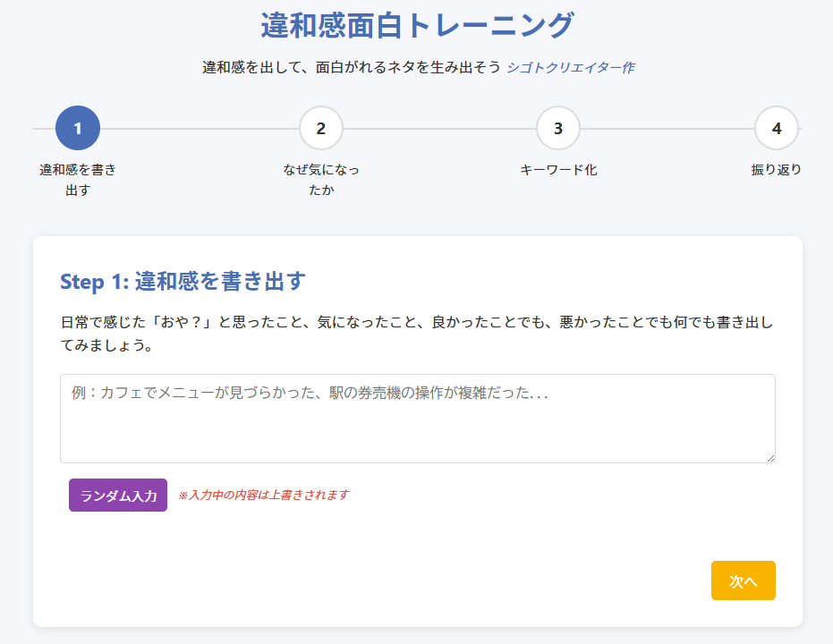Click the subtitle text 違和感を出して
Image resolution: width=833 pixels, height=644 pixels.
pyautogui.click(x=351, y=67)
